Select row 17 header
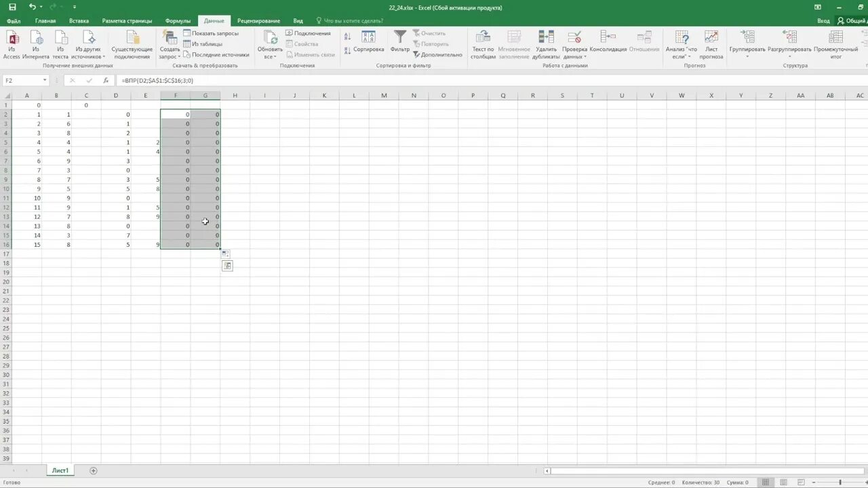Viewport: 868px width, 488px height. (x=6, y=254)
